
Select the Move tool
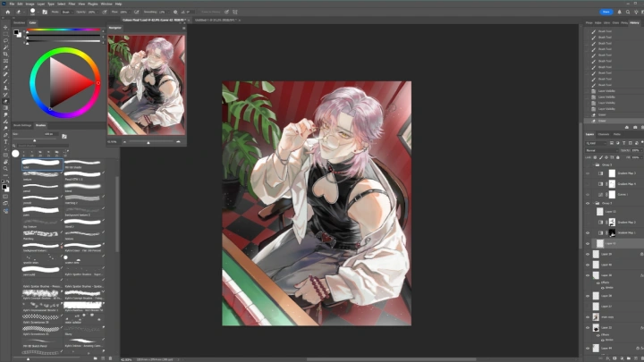[x=5, y=28]
